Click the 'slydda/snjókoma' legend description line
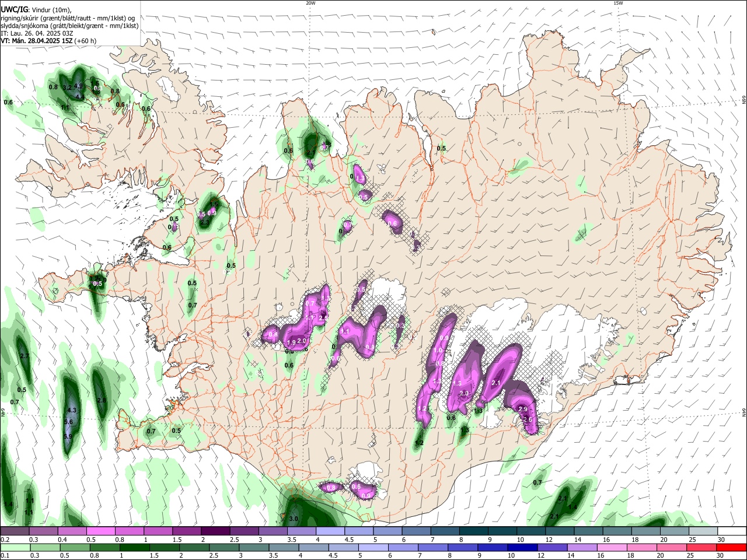 pos(69,26)
